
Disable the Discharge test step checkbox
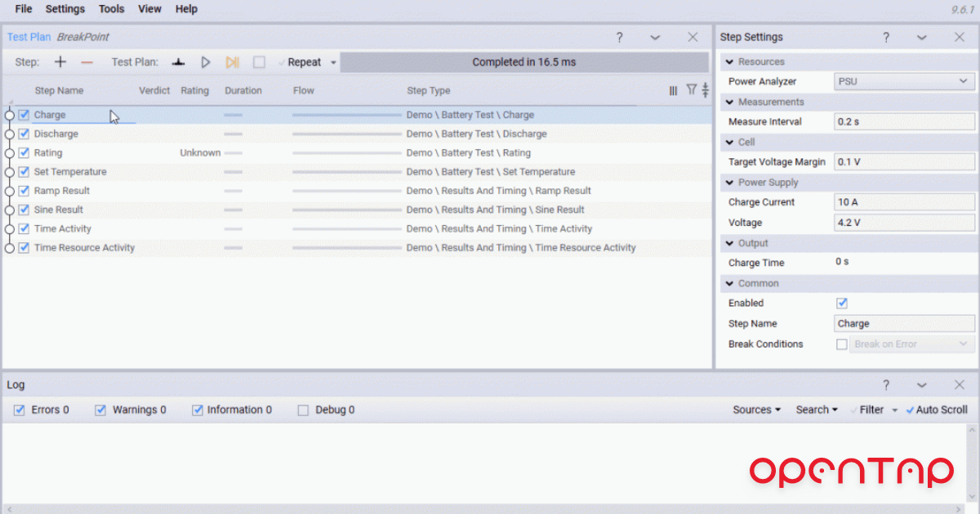pos(22,134)
